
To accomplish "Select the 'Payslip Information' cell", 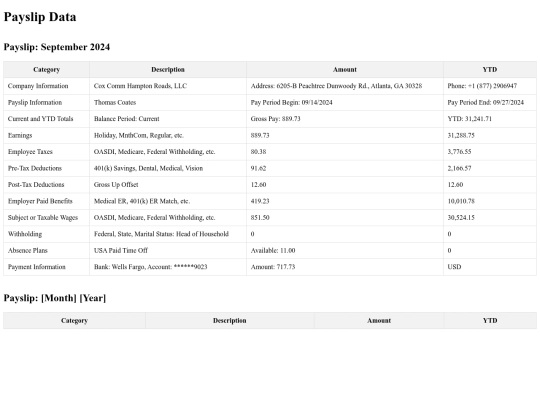I will point(46,103).
